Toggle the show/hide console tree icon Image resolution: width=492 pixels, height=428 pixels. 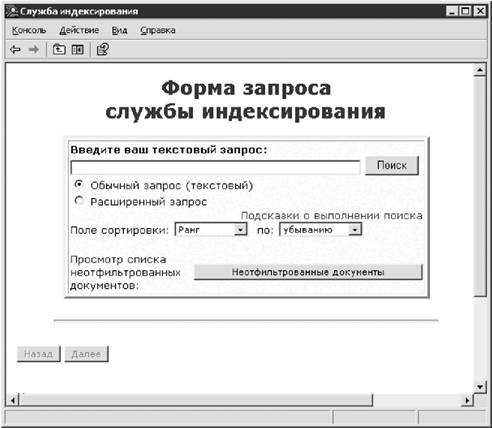78,50
